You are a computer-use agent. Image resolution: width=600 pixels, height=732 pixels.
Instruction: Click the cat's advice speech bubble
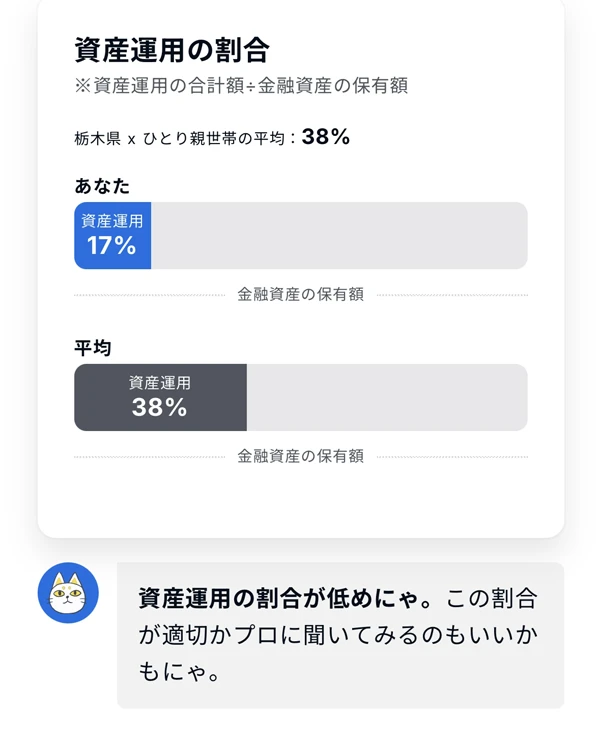(x=340, y=635)
